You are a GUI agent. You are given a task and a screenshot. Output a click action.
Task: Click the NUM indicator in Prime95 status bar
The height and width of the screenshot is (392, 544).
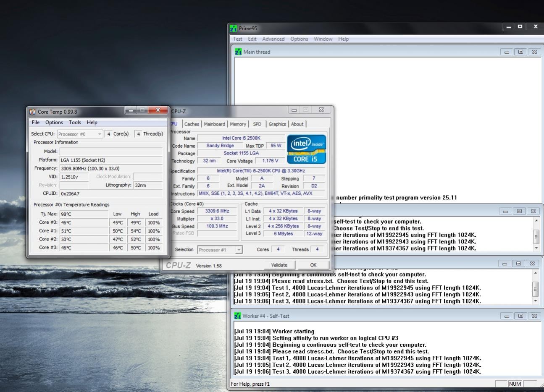point(515,384)
